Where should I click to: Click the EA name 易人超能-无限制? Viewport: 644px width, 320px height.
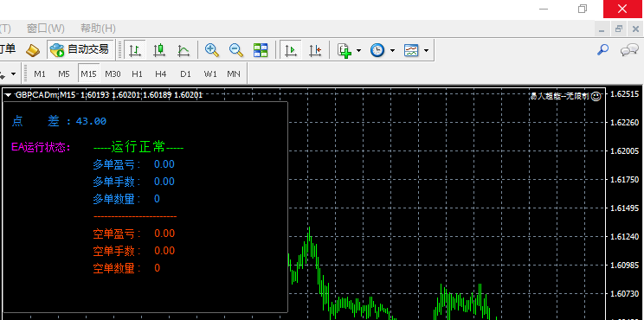(560, 96)
